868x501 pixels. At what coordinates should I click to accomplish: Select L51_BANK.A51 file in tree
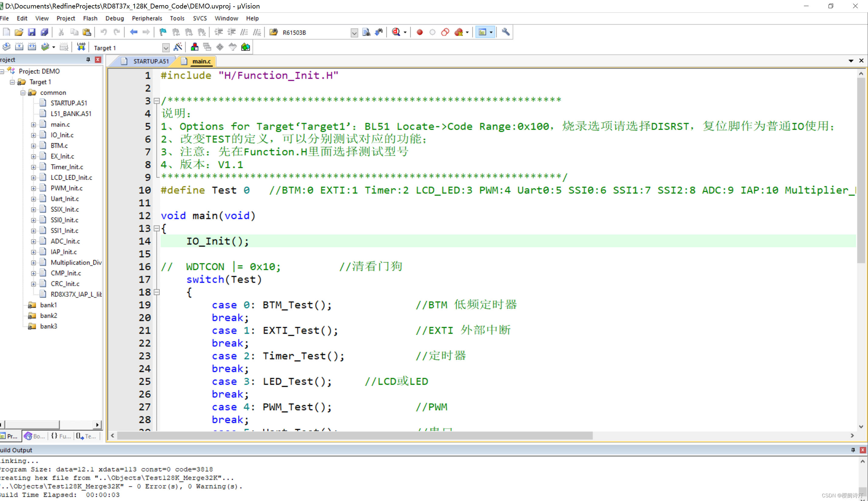(x=71, y=113)
